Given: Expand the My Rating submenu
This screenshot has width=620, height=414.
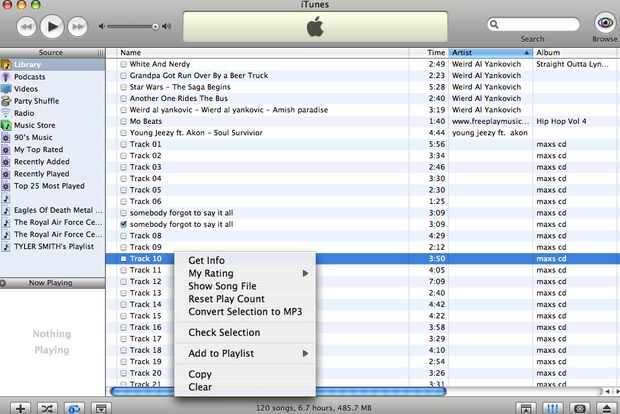Looking at the screenshot, I should click(x=245, y=273).
